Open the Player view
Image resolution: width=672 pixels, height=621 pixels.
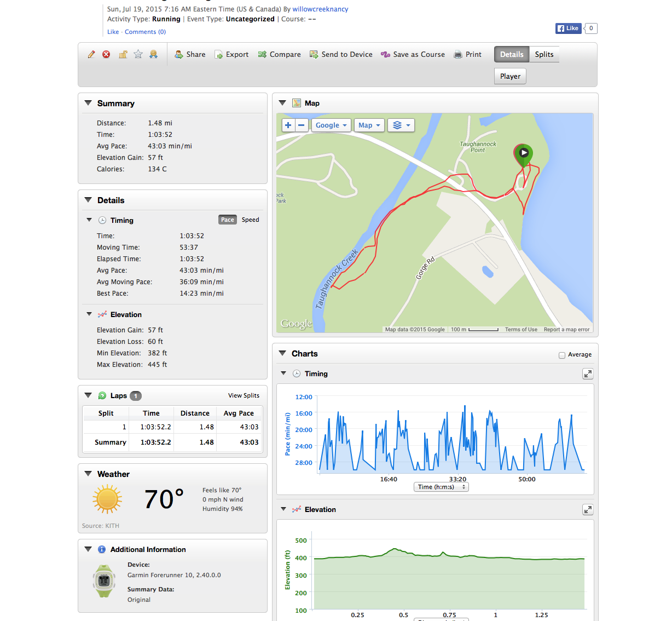pyautogui.click(x=510, y=76)
